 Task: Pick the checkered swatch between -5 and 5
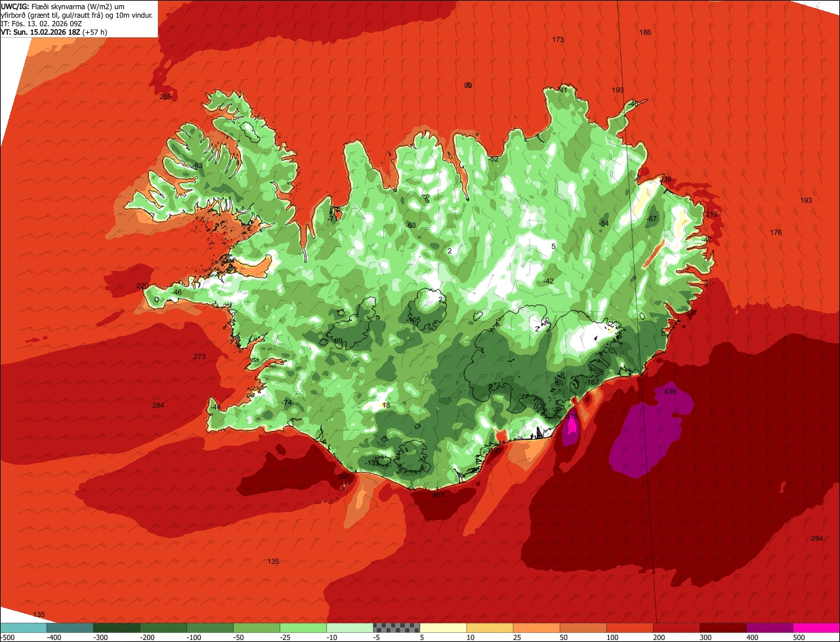[396, 628]
